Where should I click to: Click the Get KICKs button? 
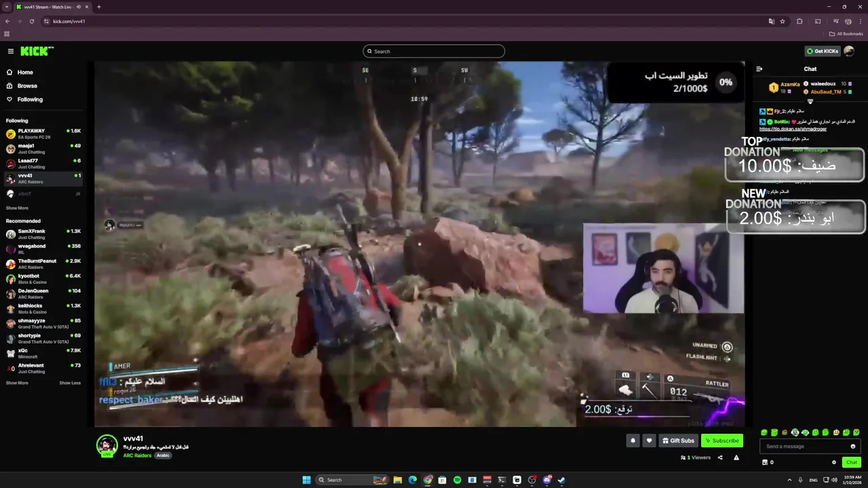823,52
